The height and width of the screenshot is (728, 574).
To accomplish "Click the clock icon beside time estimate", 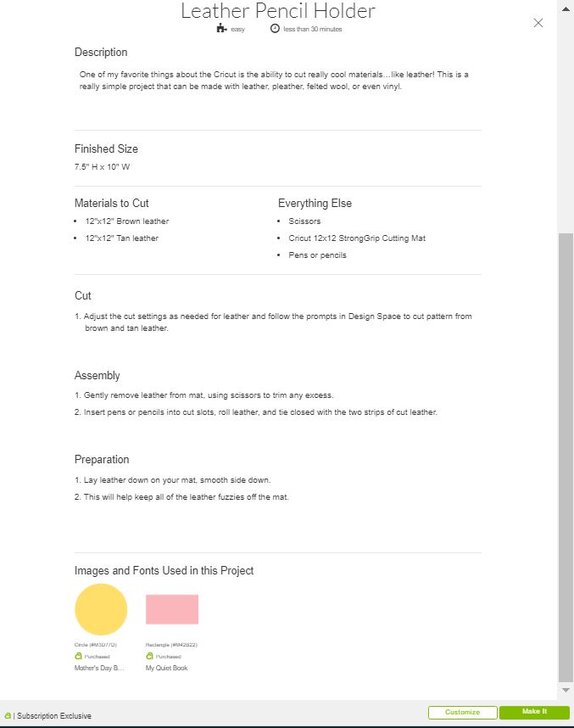I will [x=275, y=28].
